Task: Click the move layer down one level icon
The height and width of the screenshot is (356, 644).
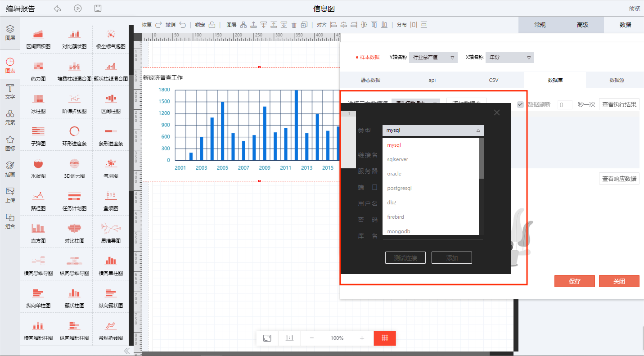Action: click(264, 25)
